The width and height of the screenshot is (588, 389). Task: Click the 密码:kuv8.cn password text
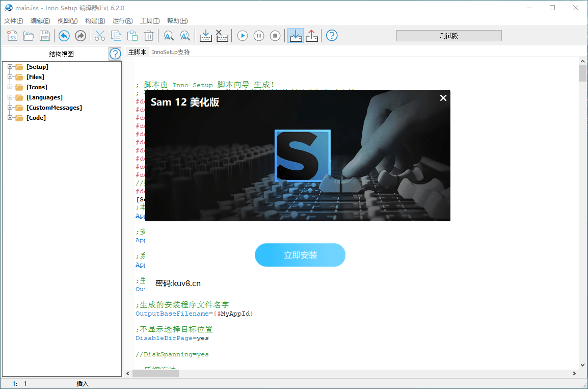point(178,283)
